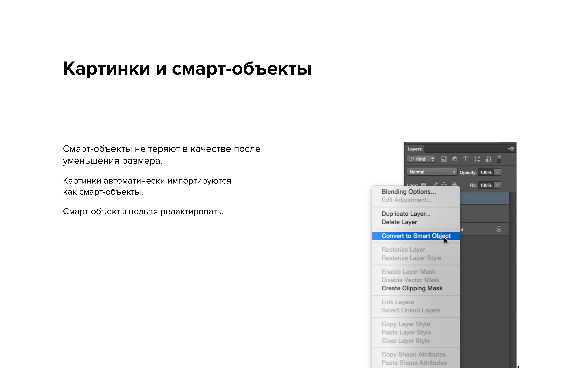
Task: Toggle Lock transparent pixels checkerboard icon
Action: pyautogui.click(x=424, y=184)
